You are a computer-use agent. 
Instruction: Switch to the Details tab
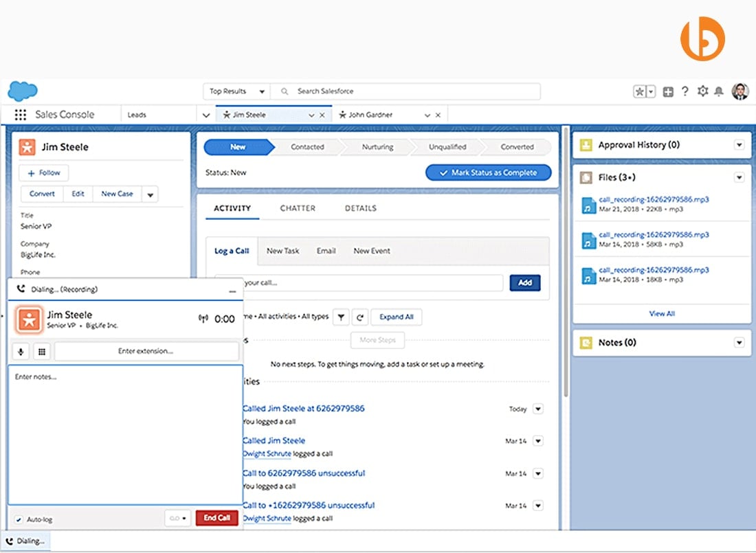(361, 208)
